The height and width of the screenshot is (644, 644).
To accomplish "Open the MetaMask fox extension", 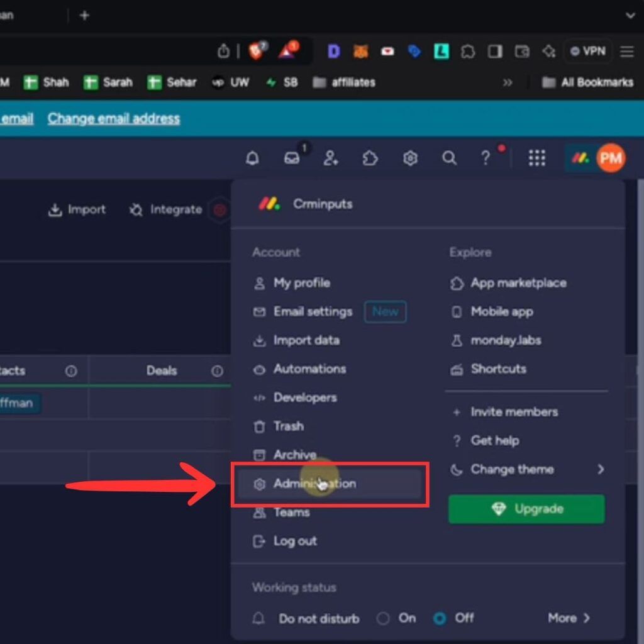I will 360,52.
